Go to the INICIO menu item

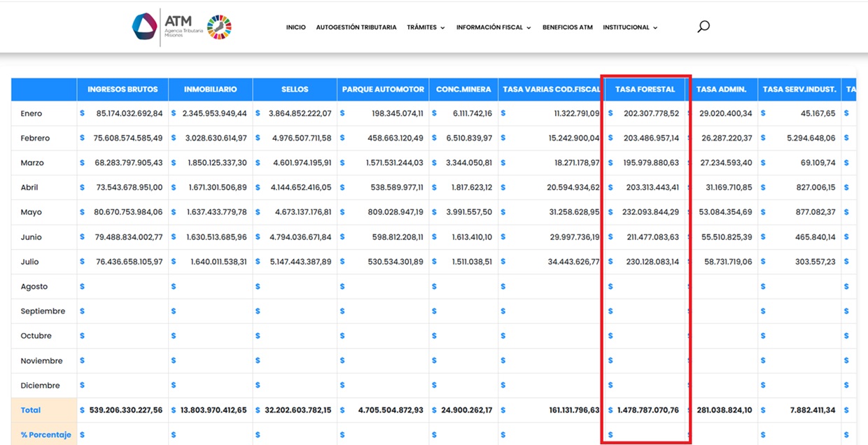click(295, 27)
